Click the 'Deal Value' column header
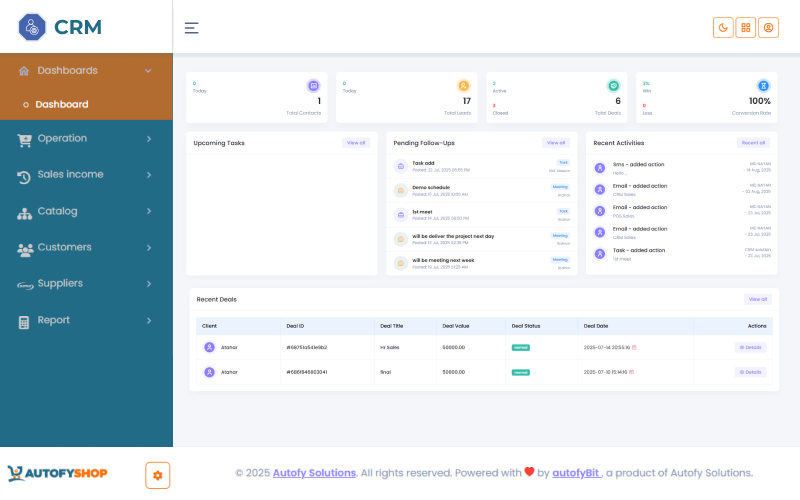800x500 pixels. pyautogui.click(x=456, y=326)
